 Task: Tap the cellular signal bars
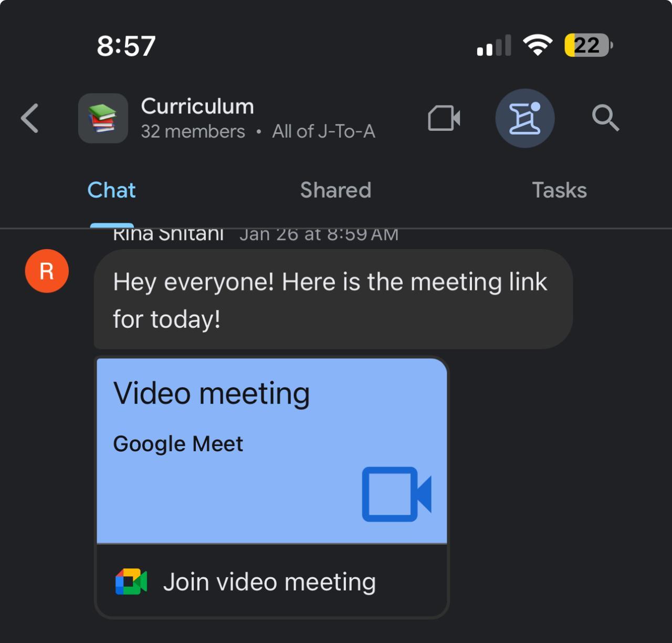point(493,46)
